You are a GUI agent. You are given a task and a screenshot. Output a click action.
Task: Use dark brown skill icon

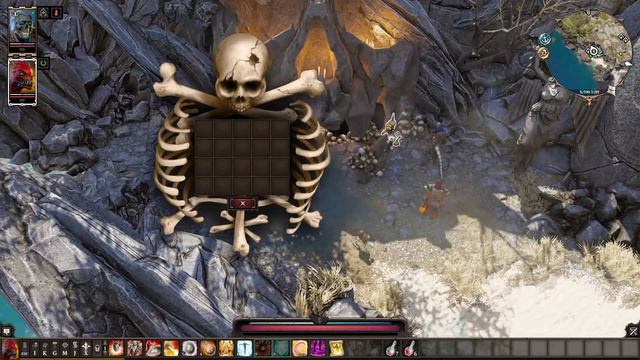[263, 349]
